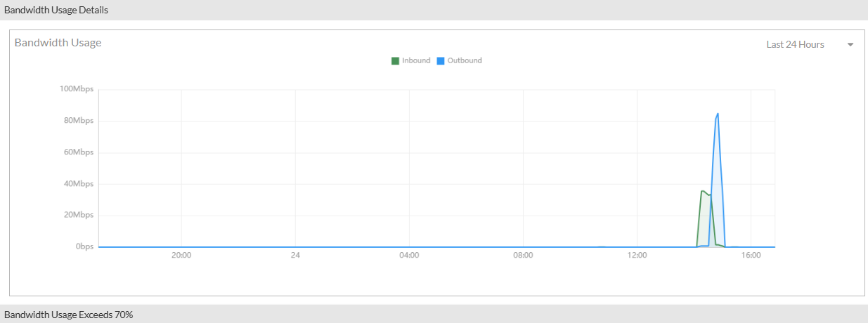
Task: Click the Bandwidth Usage Details section header
Action: (56, 10)
